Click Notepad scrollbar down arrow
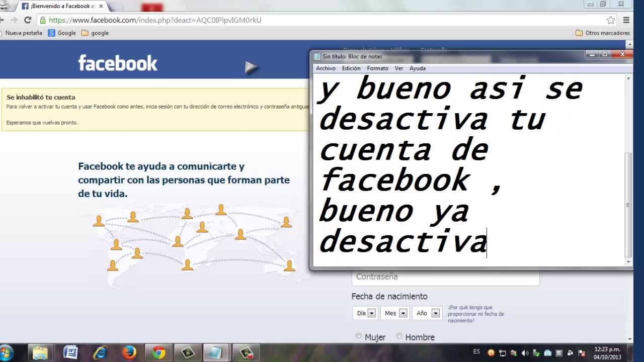Screen dimensions: 644x362 (628, 262)
